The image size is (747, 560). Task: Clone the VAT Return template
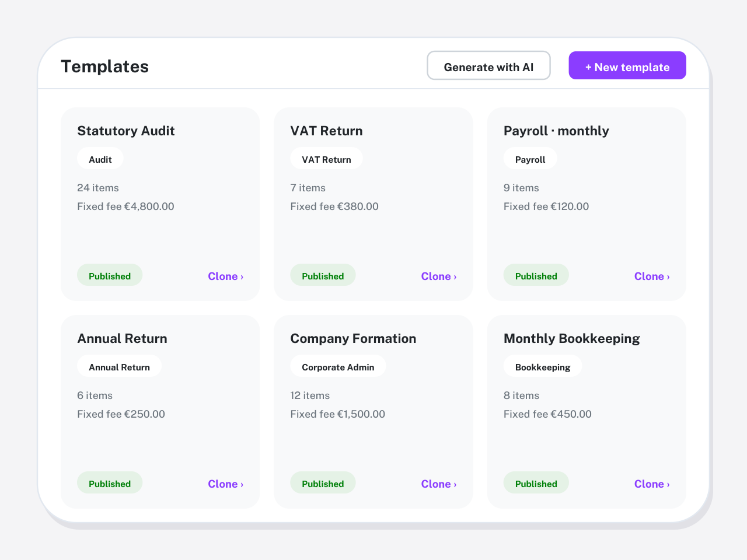tap(439, 276)
